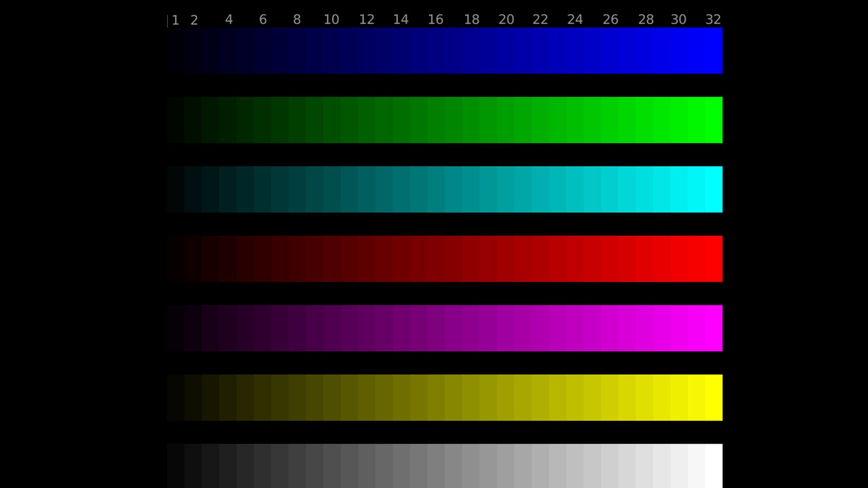Click the number 24 label
The width and height of the screenshot is (868, 488).
(575, 19)
